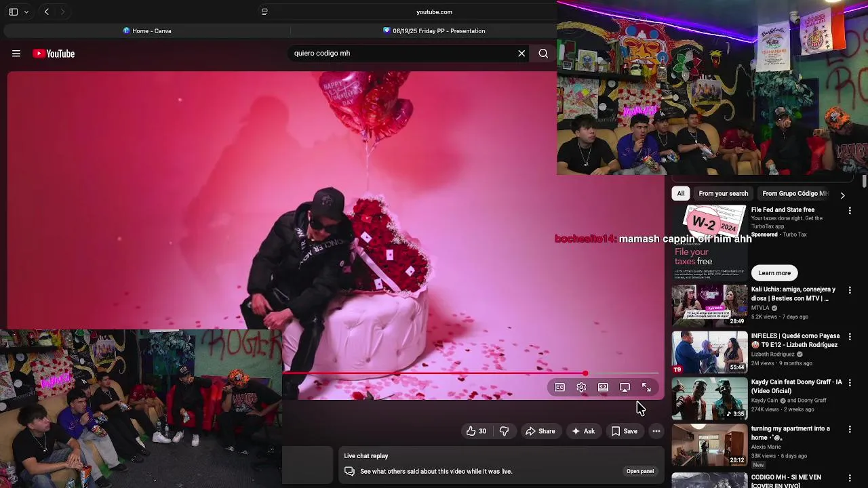Switch to the 'Home - Canva' browser tab
Viewport: 868px width, 488px height.
point(147,30)
